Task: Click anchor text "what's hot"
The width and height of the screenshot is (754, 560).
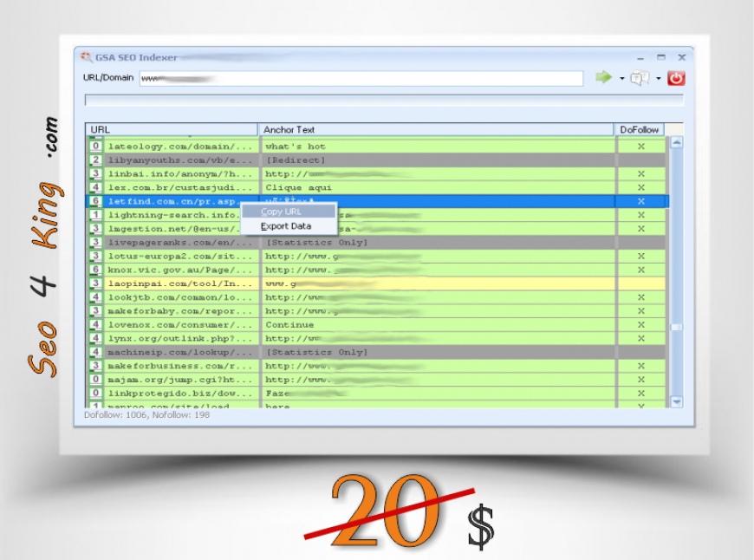Action: click(x=296, y=147)
